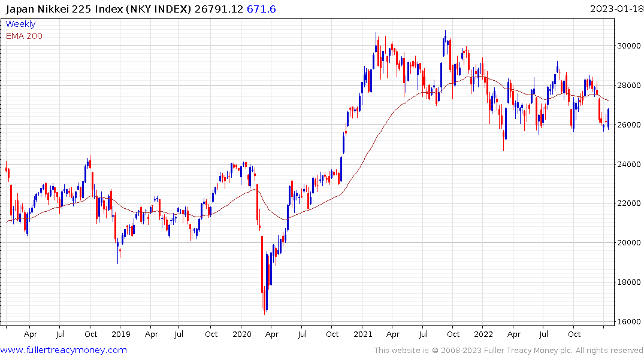This screenshot has width=644, height=359.
Task: Click the 2020 x-axis label
Action: (x=241, y=334)
